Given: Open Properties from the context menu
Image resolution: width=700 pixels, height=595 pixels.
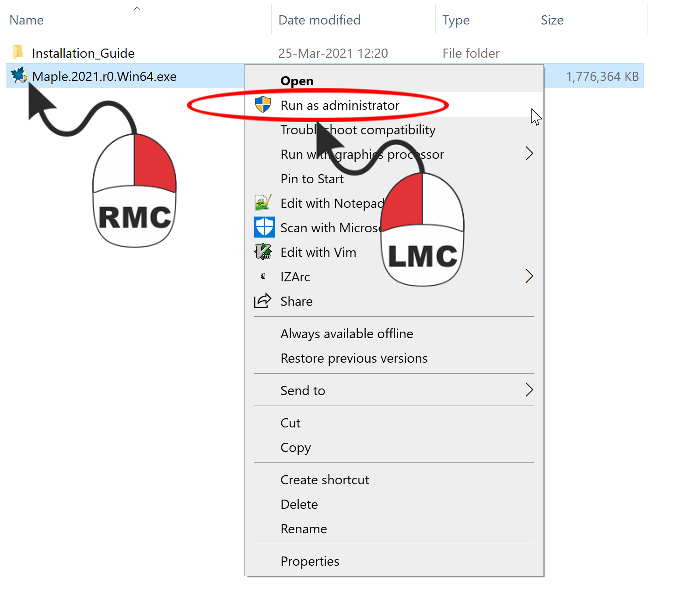Looking at the screenshot, I should [x=310, y=561].
